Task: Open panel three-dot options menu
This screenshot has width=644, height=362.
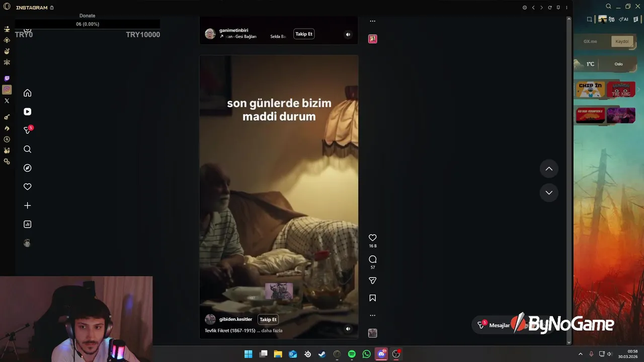Action: (x=567, y=8)
